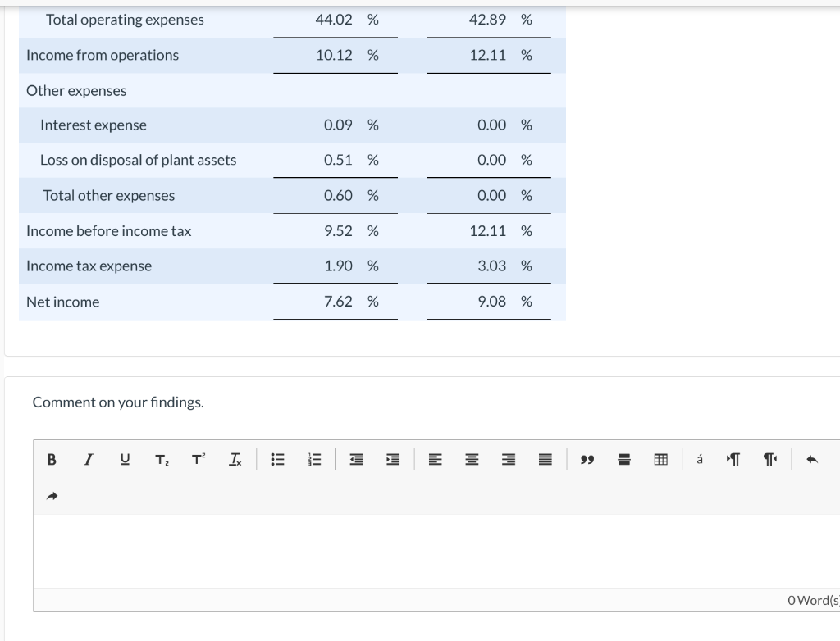Viewport: 840px width, 641px height.
Task: Align text to the left
Action: [x=436, y=459]
